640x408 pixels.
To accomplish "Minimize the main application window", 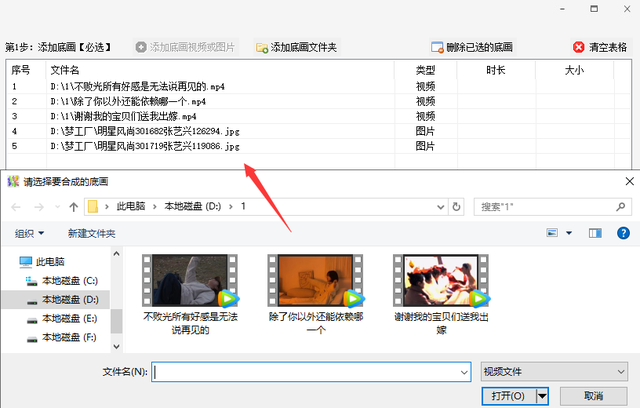I will click(x=562, y=9).
